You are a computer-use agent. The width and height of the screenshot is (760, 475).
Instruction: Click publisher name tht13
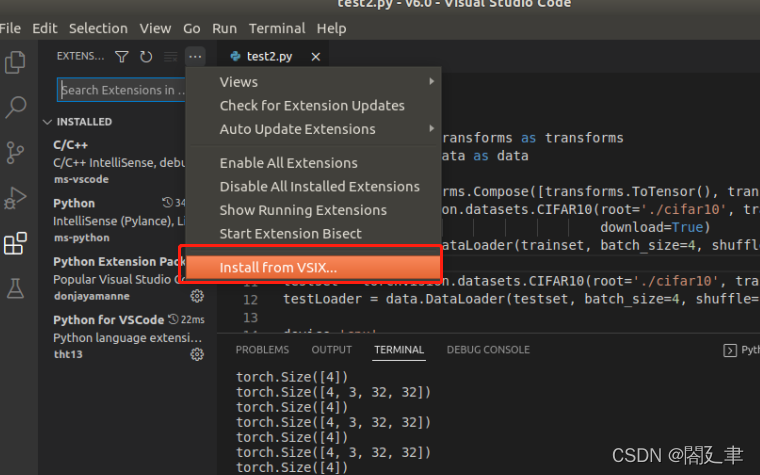click(x=68, y=354)
